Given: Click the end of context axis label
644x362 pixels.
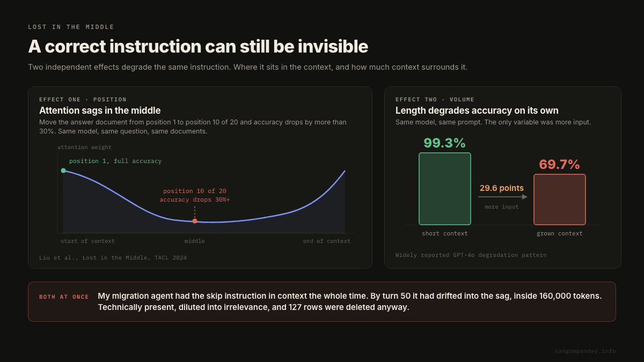Looking at the screenshot, I should click(x=327, y=241).
